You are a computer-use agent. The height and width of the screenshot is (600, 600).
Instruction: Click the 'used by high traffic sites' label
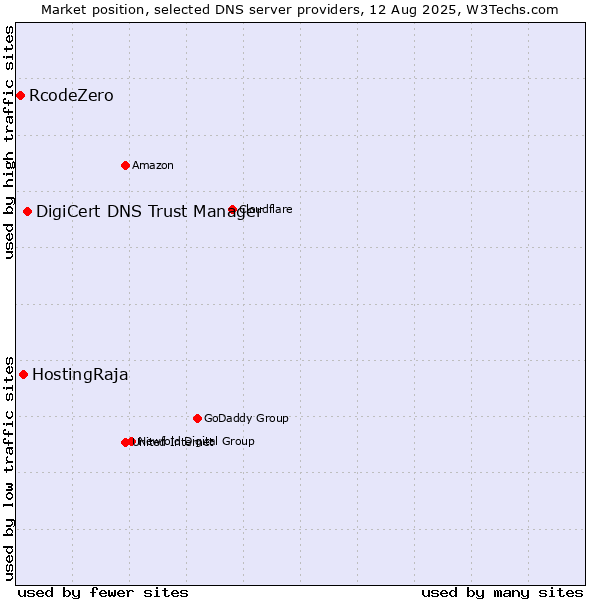pyautogui.click(x=8, y=142)
